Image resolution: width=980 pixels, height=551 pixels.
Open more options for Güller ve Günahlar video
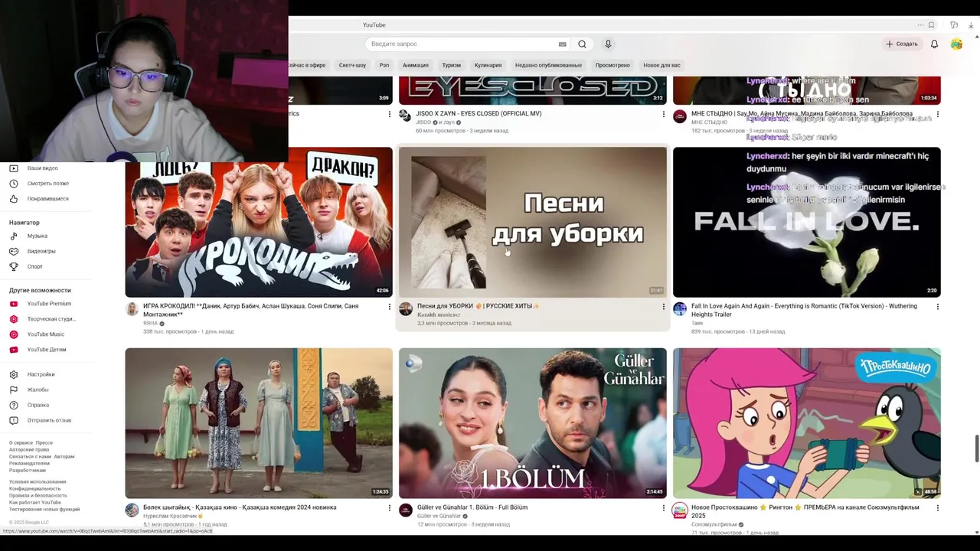pos(663,508)
